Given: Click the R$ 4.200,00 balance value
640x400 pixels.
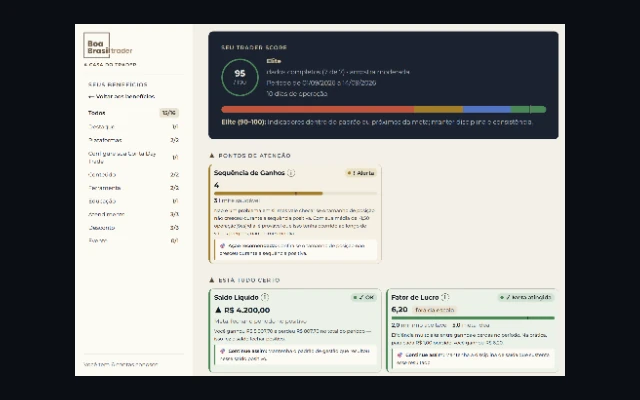Looking at the screenshot, I should (x=247, y=310).
